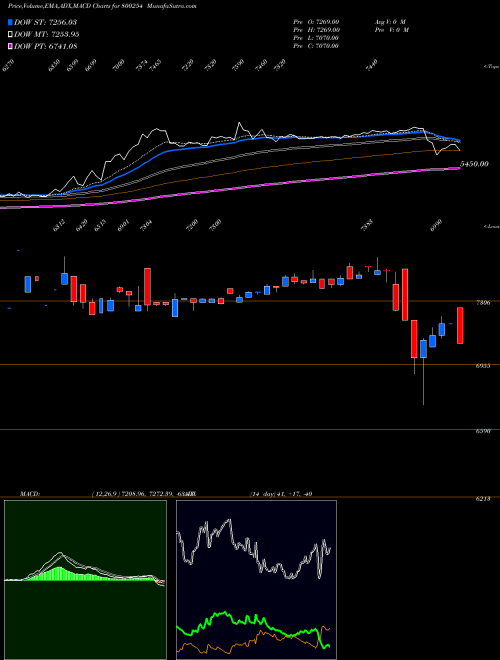Open the green MACD histogram panel

pyautogui.click(x=85, y=580)
